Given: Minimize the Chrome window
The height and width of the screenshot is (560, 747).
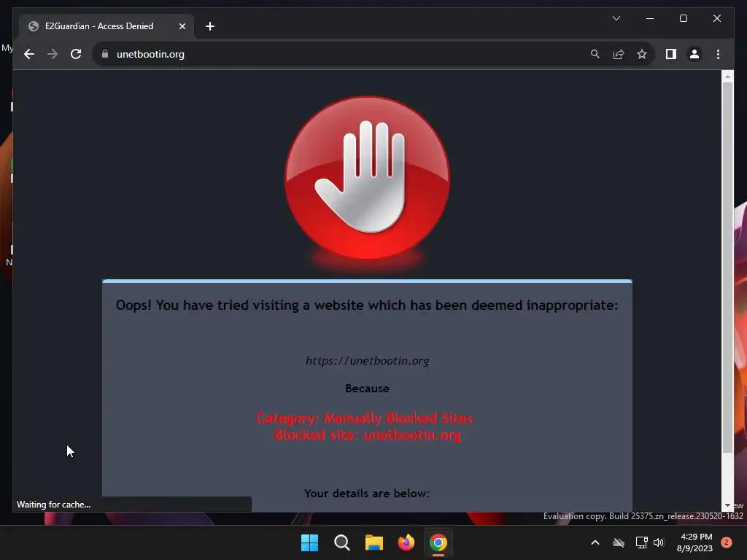Looking at the screenshot, I should pos(650,18).
